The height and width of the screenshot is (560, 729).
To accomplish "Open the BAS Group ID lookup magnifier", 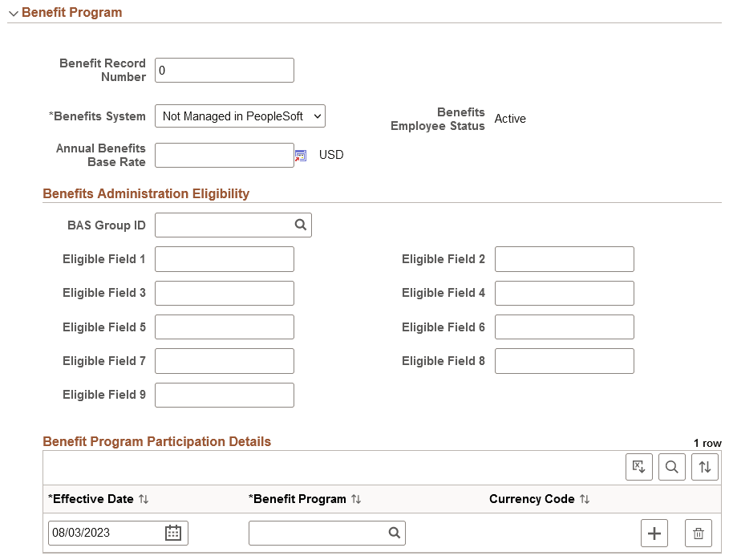I will 301,225.
